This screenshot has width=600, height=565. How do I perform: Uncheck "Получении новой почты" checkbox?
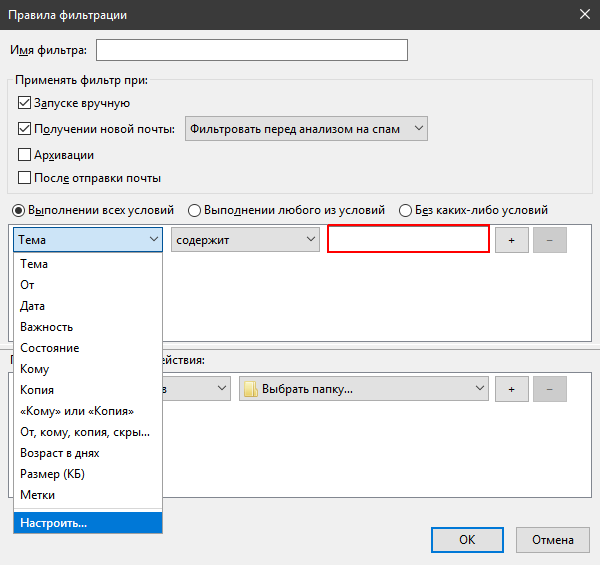coord(25,129)
